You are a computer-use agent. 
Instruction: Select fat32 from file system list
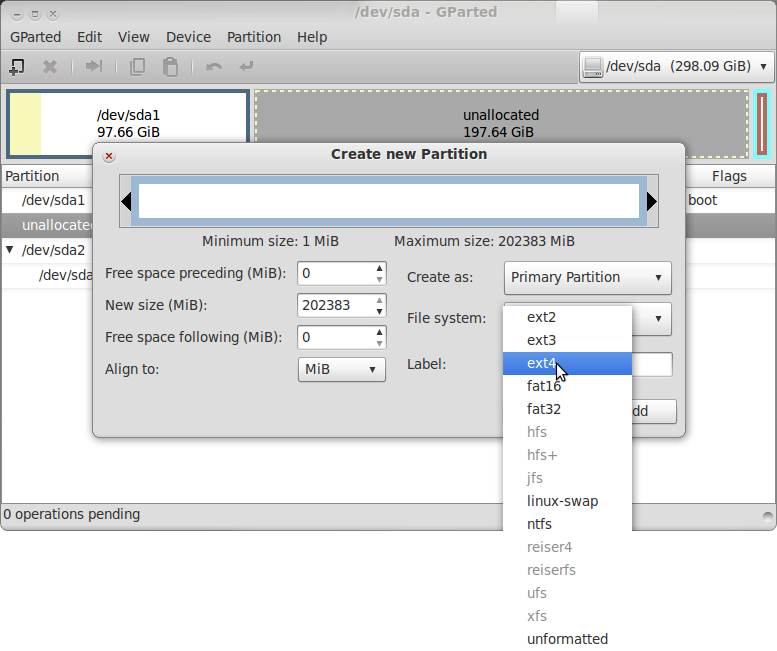pyautogui.click(x=567, y=409)
